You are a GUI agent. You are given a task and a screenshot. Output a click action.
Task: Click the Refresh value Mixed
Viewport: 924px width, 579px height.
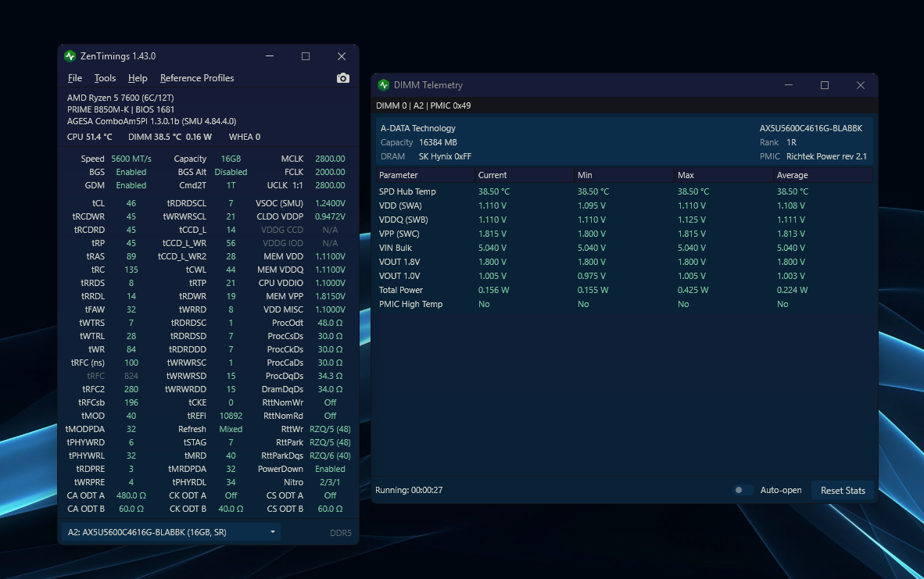point(231,429)
